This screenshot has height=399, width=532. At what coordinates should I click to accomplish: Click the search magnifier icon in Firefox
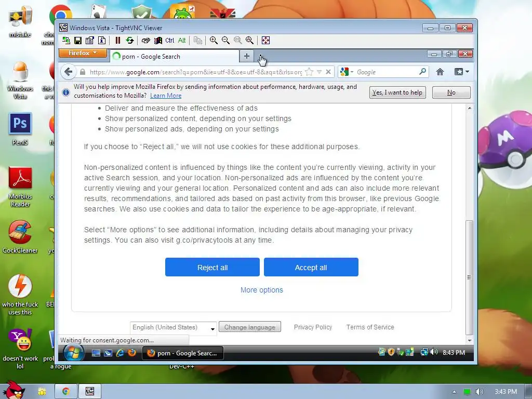pyautogui.click(x=423, y=72)
